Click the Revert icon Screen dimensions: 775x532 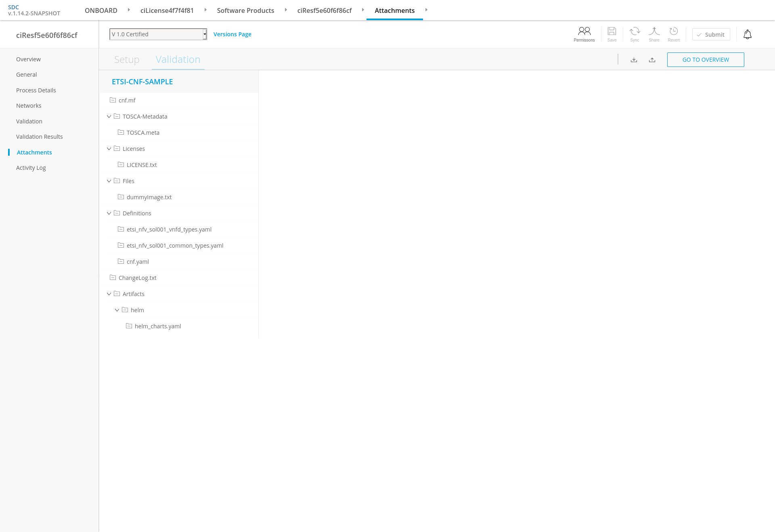point(674,31)
